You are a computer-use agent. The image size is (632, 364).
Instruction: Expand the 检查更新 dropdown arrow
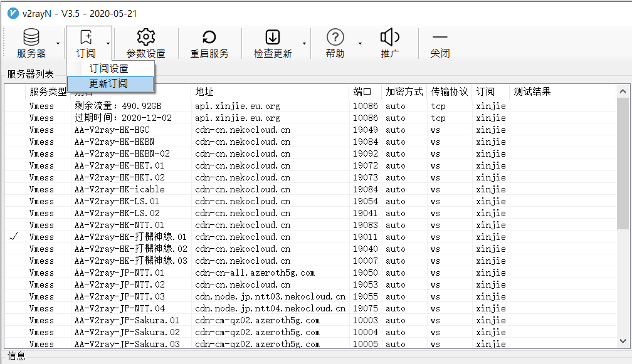(304, 43)
